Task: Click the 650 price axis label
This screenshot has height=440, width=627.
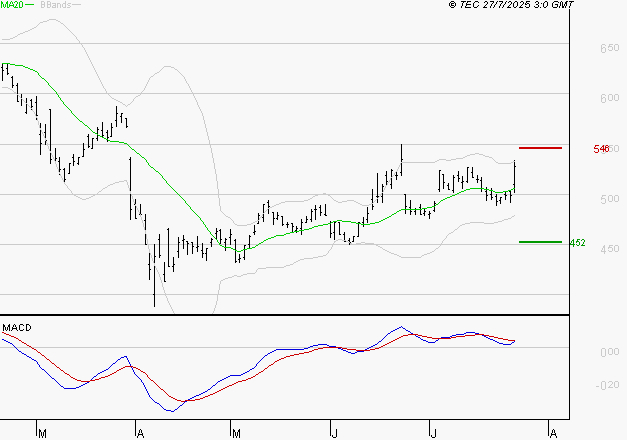Action: click(x=609, y=48)
